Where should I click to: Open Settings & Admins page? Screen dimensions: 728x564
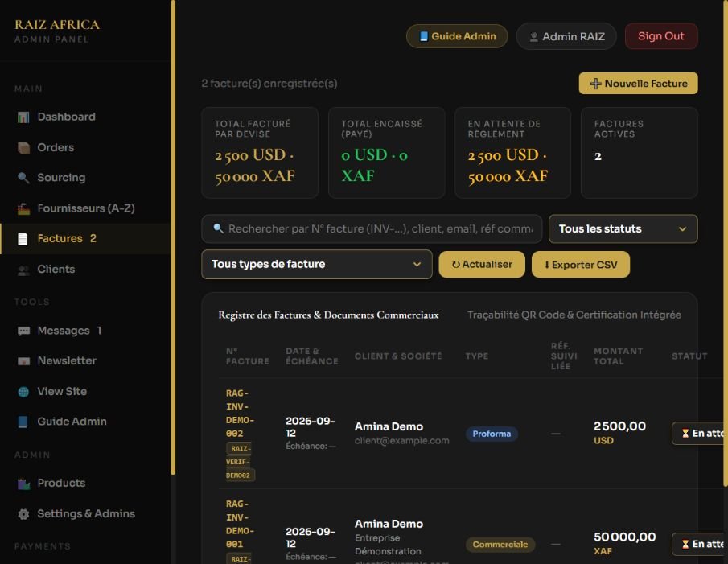(85, 514)
